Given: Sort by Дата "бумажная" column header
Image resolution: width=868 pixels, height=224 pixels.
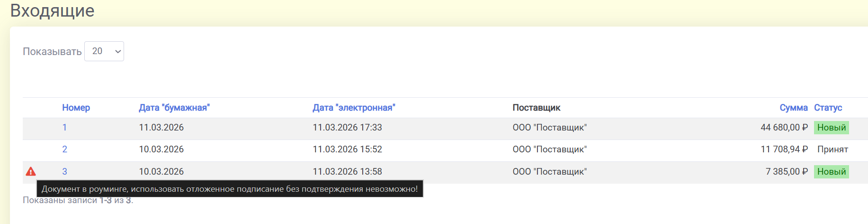Looking at the screenshot, I should (x=174, y=108).
